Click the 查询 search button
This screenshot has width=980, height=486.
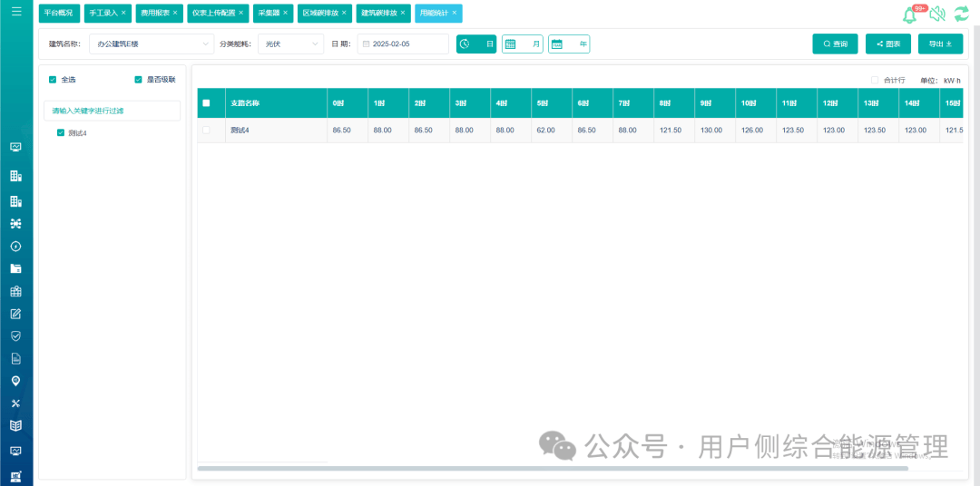pos(835,44)
